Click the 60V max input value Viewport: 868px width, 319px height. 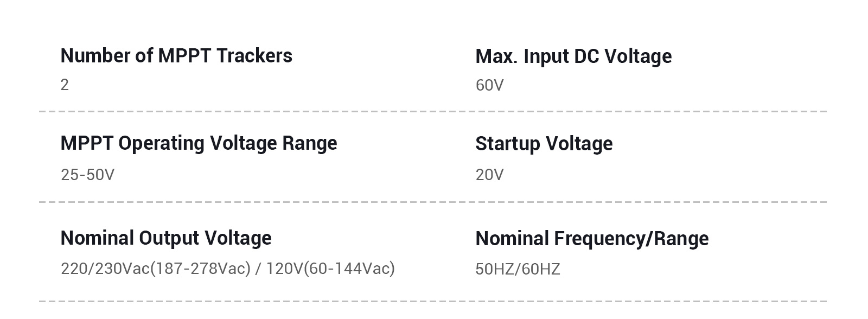[489, 85]
